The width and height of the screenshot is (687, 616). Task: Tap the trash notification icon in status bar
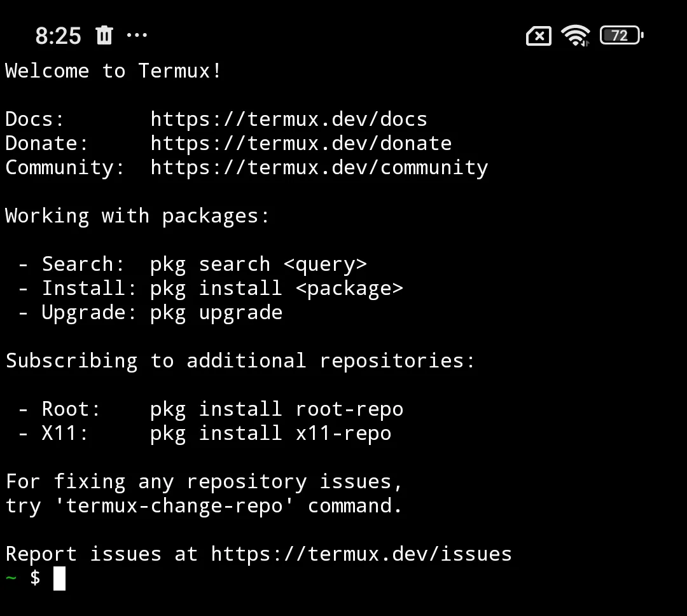[104, 36]
